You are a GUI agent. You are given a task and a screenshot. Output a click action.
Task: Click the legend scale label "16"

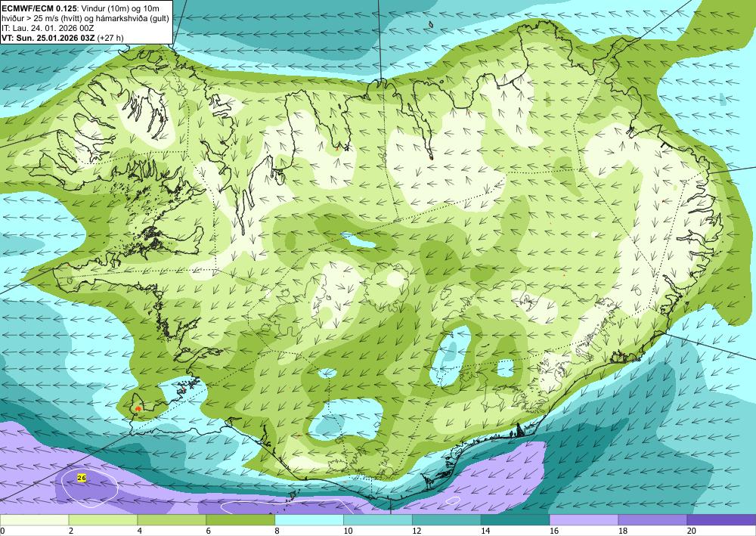coord(554,531)
